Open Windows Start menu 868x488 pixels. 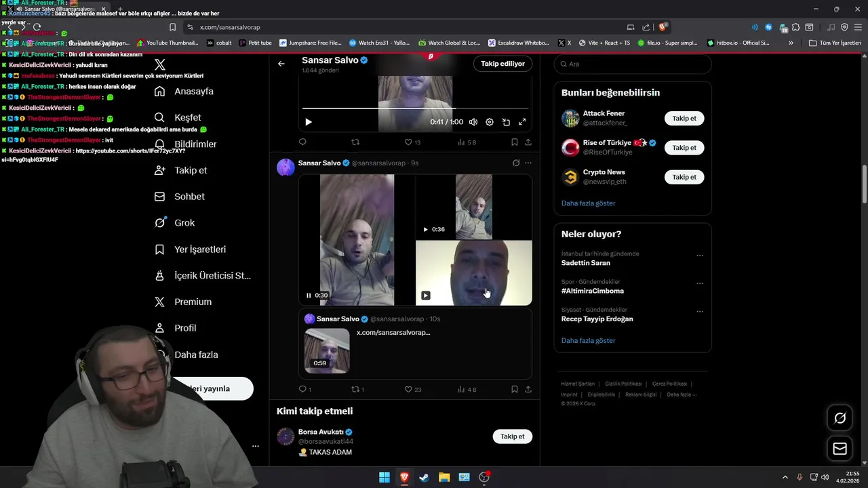[x=384, y=477]
